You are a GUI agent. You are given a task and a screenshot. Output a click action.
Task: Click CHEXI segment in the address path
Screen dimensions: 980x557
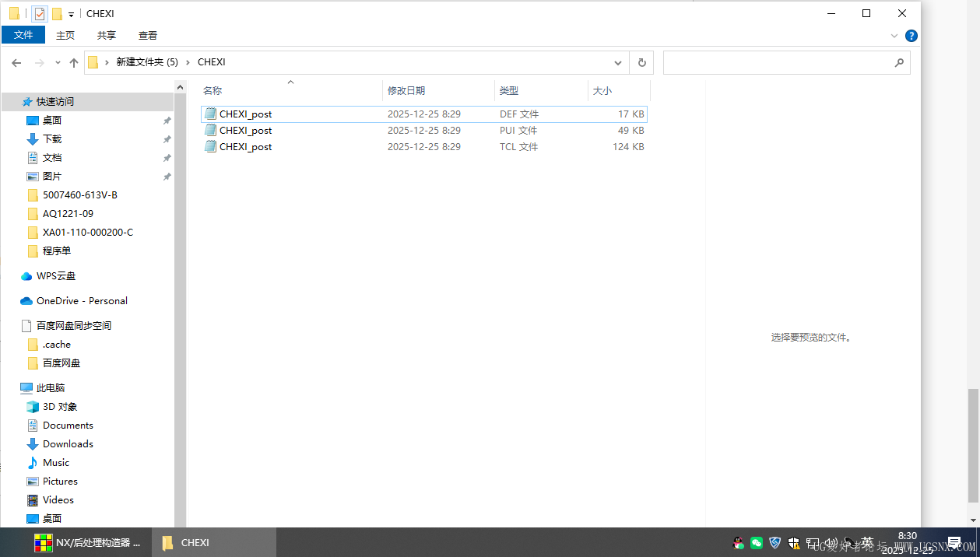212,62
